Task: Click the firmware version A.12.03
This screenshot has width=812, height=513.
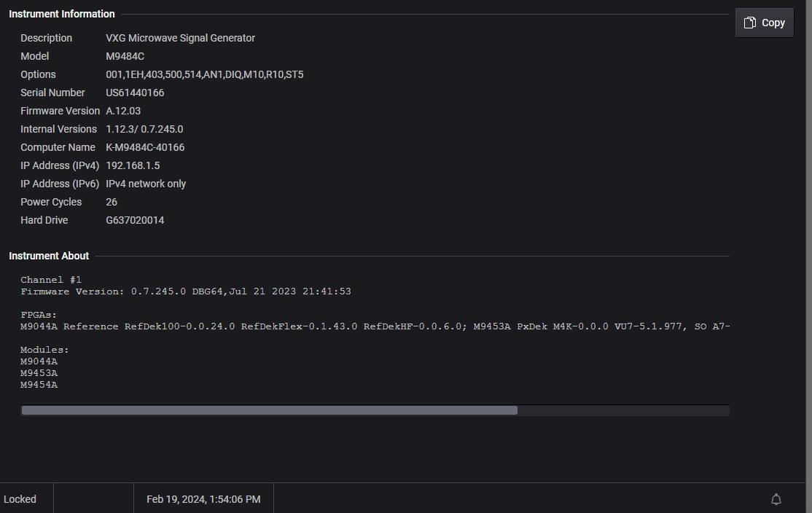Action: click(x=123, y=111)
